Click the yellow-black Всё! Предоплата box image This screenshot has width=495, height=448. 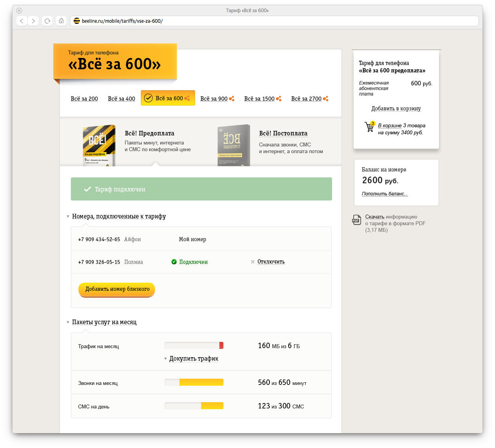pos(99,145)
